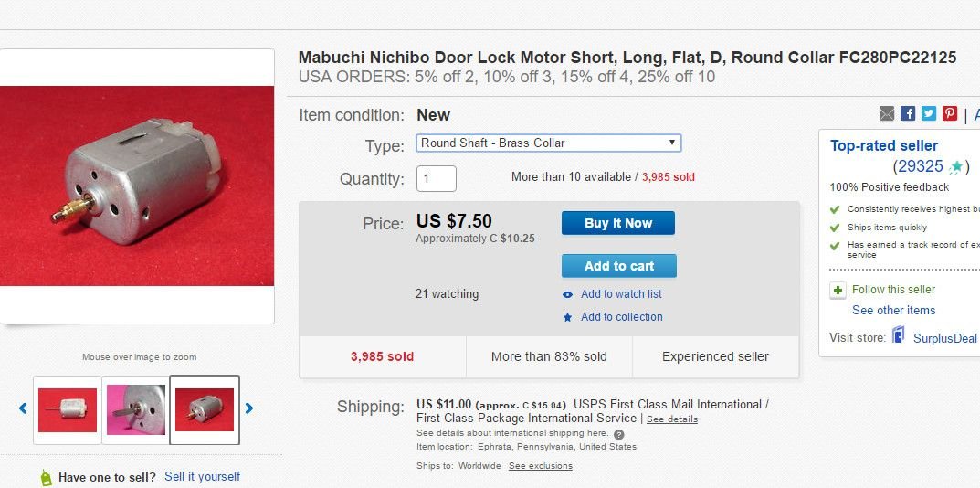Click the Quantity input field
Screen dimensions: 980x488
click(437, 179)
